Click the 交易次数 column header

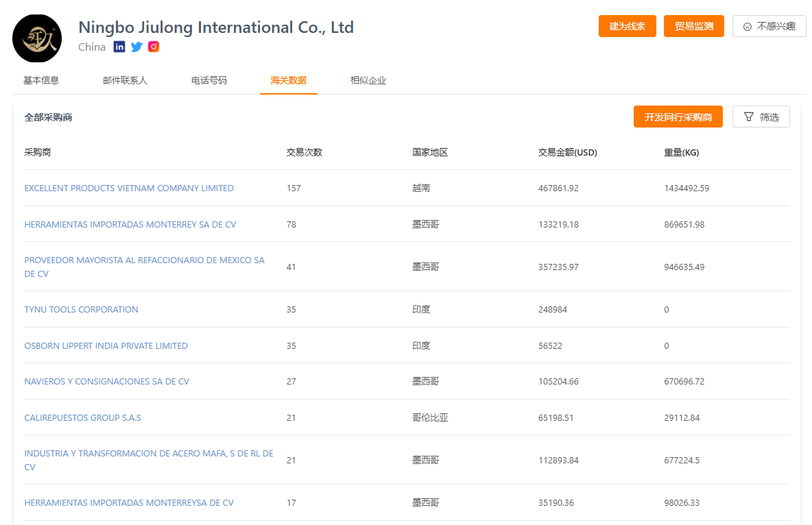pyautogui.click(x=304, y=152)
